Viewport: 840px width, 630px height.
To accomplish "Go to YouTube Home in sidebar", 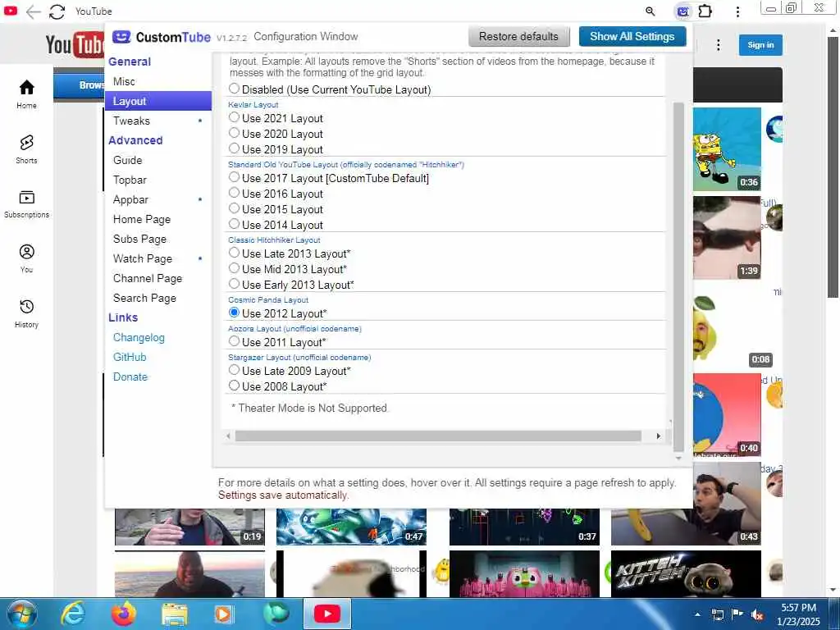I will pyautogui.click(x=26, y=94).
